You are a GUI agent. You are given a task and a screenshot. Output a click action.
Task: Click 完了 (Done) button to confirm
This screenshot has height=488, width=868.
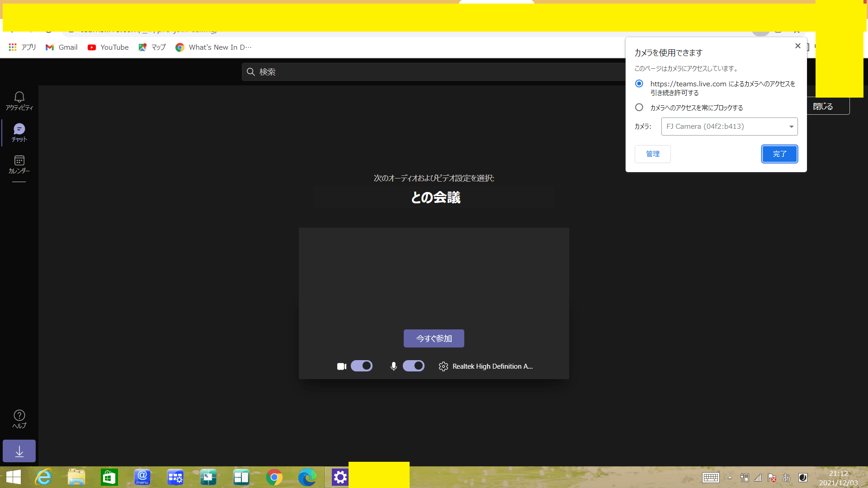coord(779,154)
